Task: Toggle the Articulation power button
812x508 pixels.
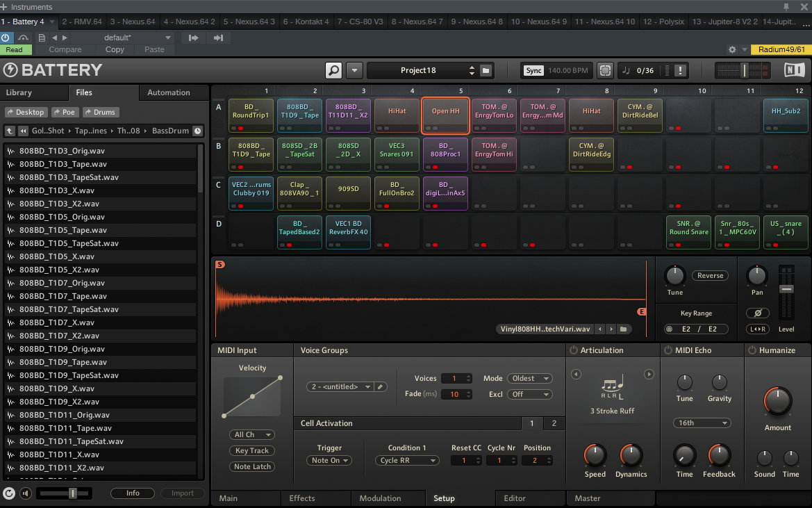Action: pos(573,350)
